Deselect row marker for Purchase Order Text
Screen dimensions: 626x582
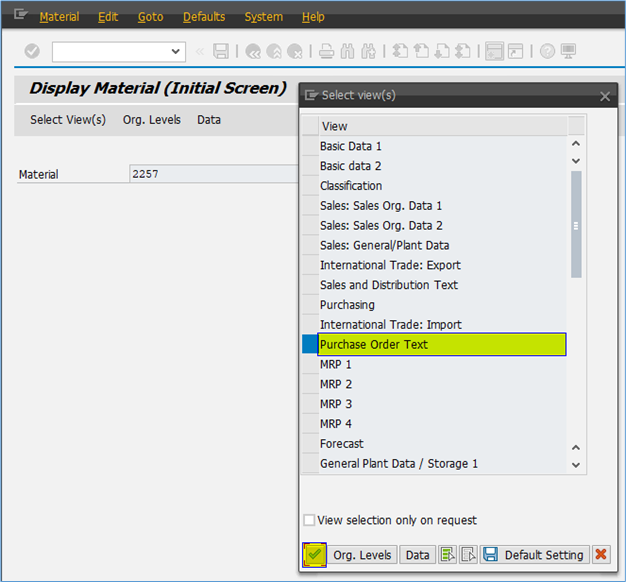tap(310, 344)
